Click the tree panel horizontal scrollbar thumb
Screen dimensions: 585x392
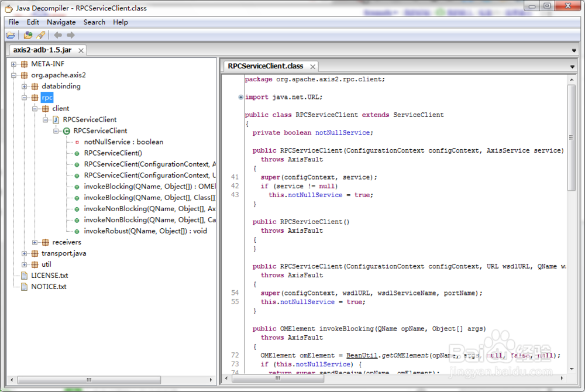tap(89, 380)
